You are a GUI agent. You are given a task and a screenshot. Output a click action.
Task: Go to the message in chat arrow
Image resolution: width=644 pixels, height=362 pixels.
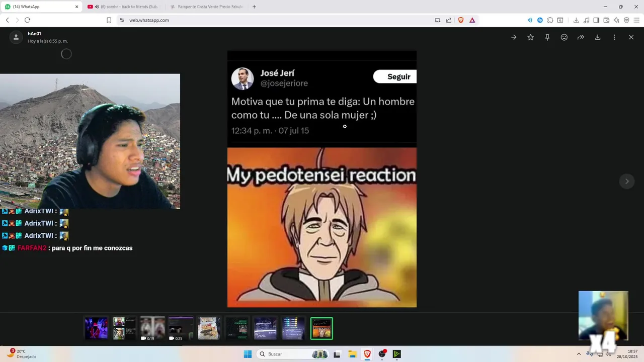(514, 37)
